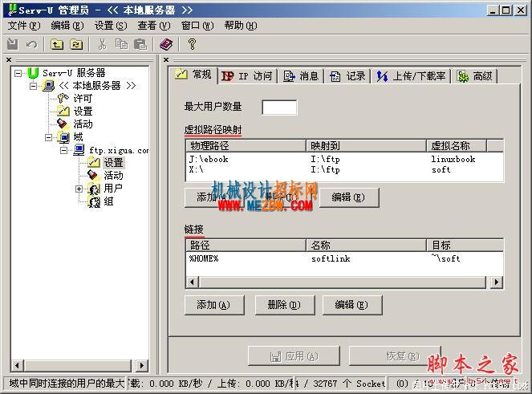Open the 编辑(E) menu

(x=67, y=26)
